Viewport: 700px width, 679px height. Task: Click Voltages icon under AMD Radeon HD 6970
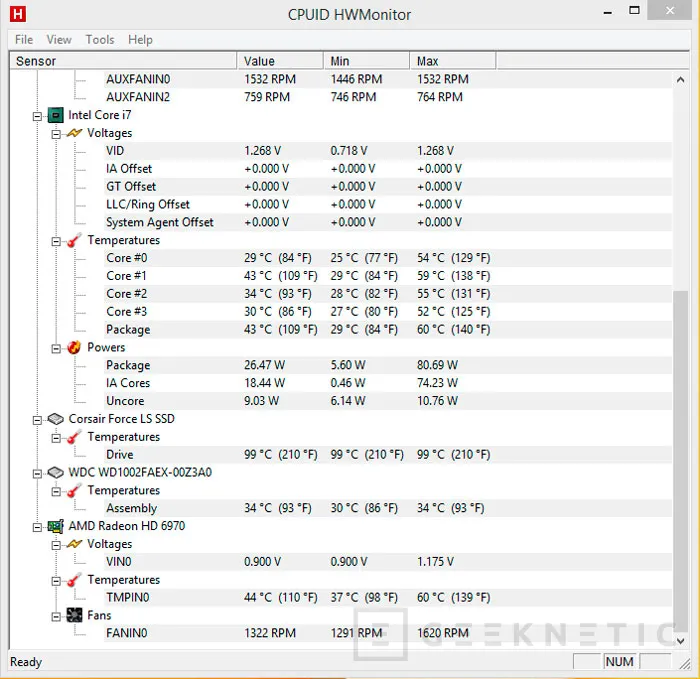[x=75, y=544]
